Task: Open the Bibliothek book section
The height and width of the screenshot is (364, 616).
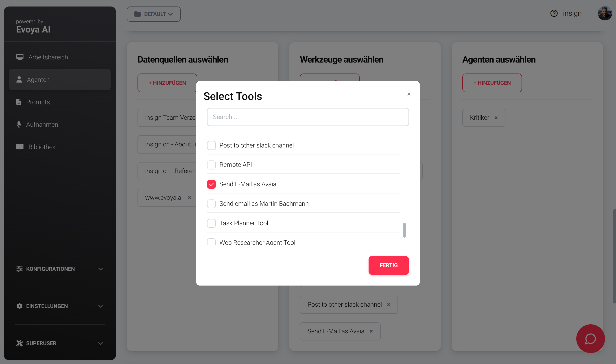Action: point(41,147)
